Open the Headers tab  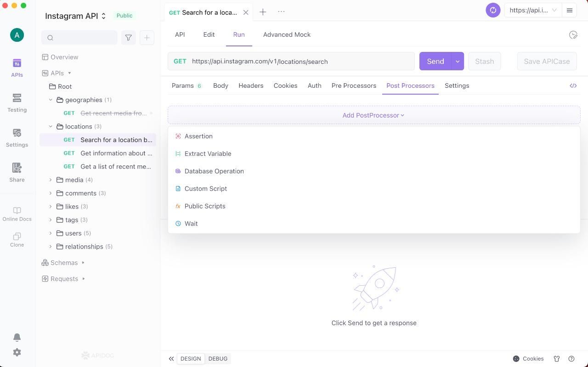[x=251, y=86]
